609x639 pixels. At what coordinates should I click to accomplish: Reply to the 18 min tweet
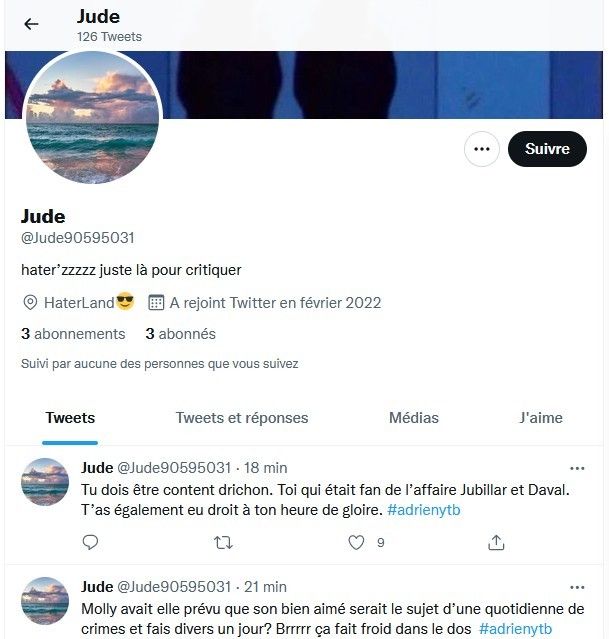(x=90, y=542)
